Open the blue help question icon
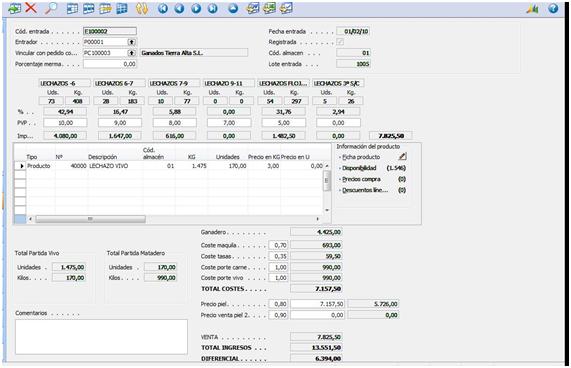This screenshot has height=368, width=571. (553, 8)
